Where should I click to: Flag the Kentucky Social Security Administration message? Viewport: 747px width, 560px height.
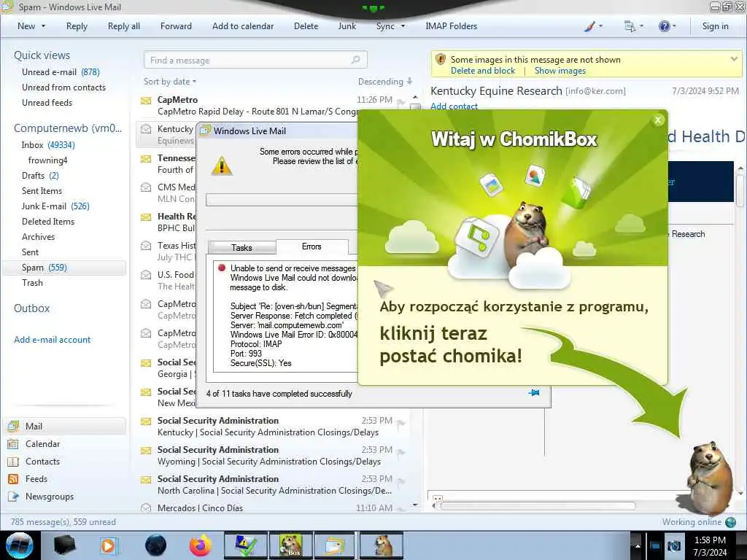pos(401,424)
